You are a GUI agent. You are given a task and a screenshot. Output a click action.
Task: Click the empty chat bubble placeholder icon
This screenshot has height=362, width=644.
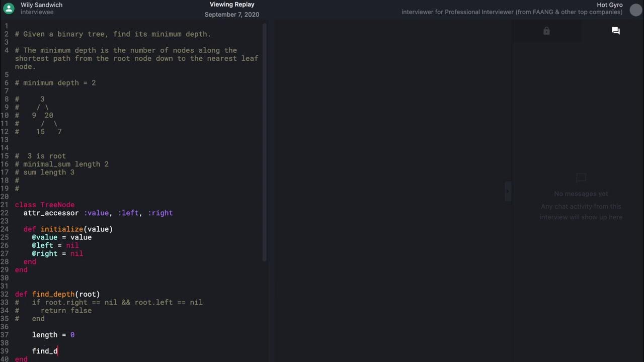tap(581, 178)
